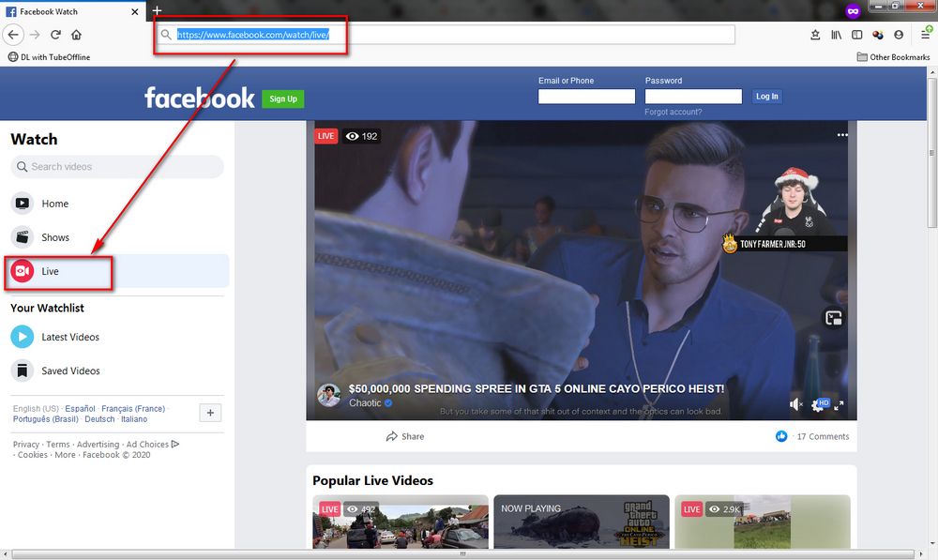Open the Forgot account? link
Viewport: 938px width, 560px height.
[673, 112]
